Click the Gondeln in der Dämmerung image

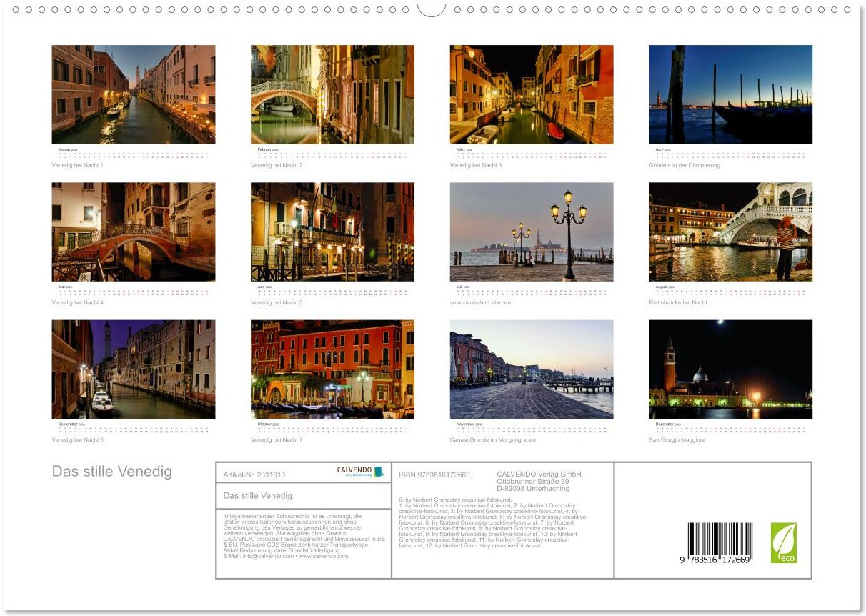coord(730,94)
